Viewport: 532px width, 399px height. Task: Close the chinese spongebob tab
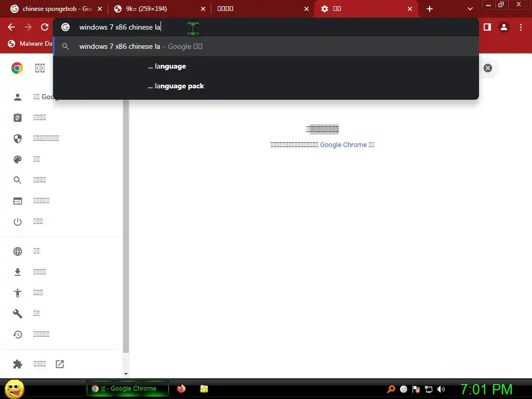point(100,9)
